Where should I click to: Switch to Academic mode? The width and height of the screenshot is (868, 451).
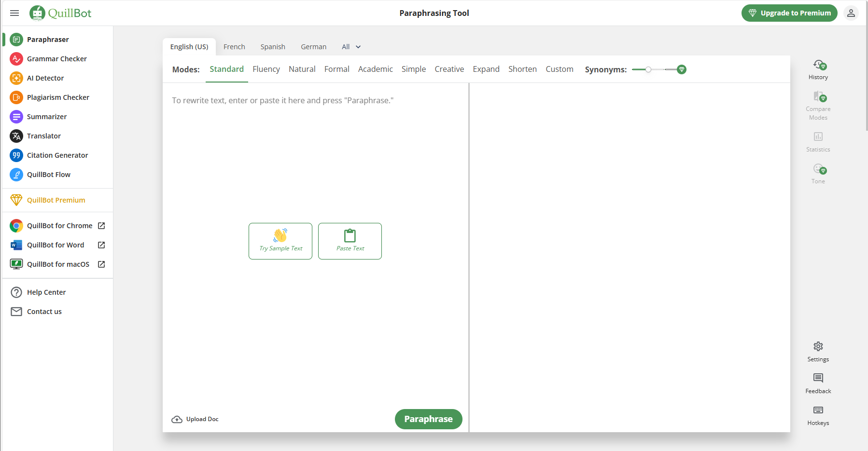376,69
